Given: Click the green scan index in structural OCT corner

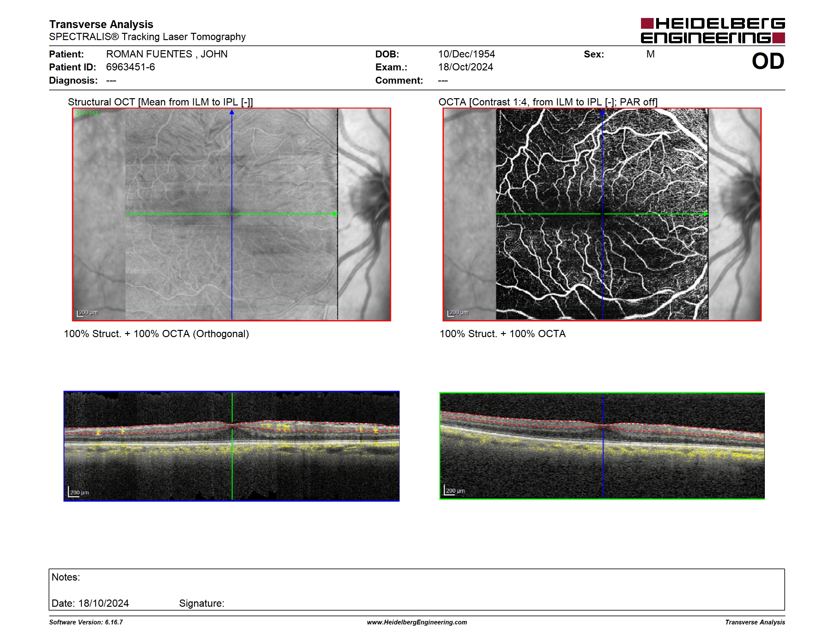Looking at the screenshot, I should 87,113.
